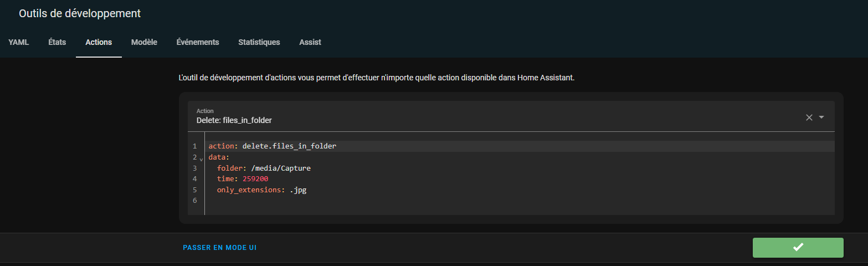Viewport: 868px width, 266px height.
Task: Go to the Événements tab
Action: 198,42
